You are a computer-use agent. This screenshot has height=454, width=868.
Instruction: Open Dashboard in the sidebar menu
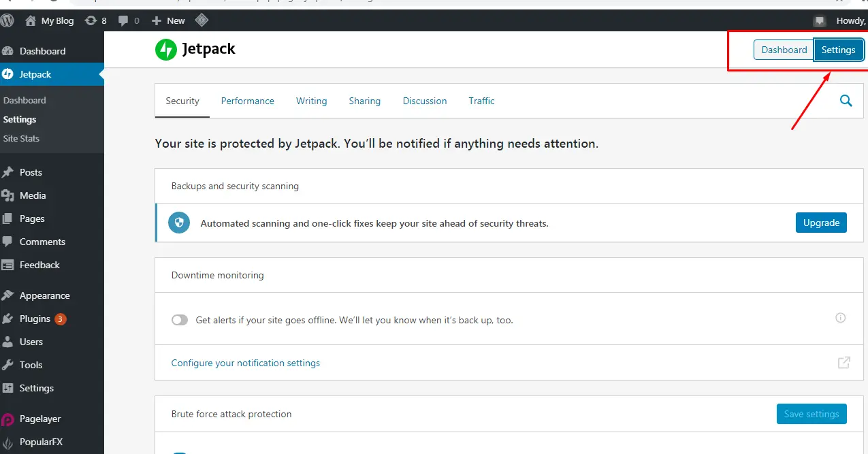pos(52,51)
